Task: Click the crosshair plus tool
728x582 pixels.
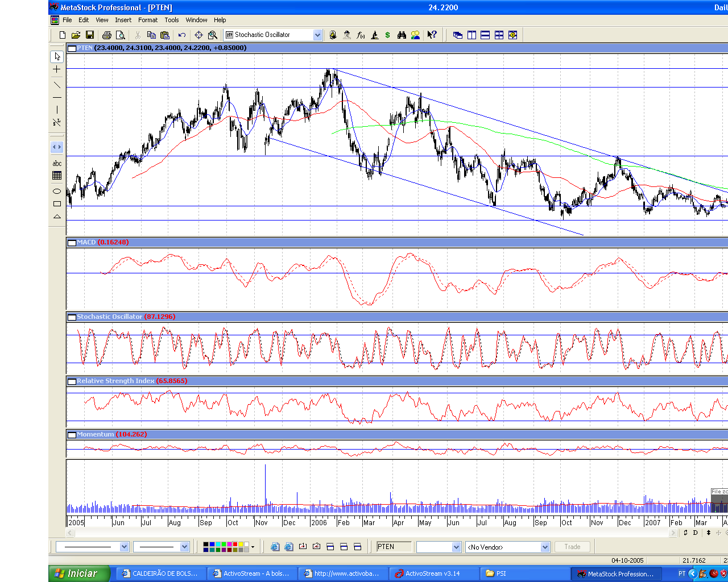Action: coord(57,69)
